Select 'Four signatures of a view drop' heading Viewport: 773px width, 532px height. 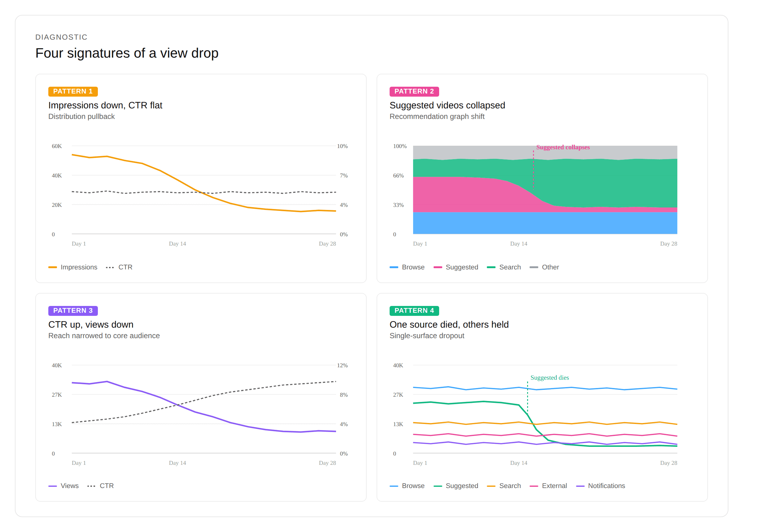[127, 53]
